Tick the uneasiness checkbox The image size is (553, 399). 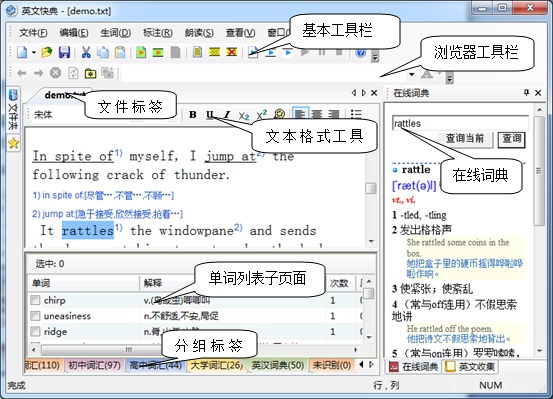pos(35,316)
